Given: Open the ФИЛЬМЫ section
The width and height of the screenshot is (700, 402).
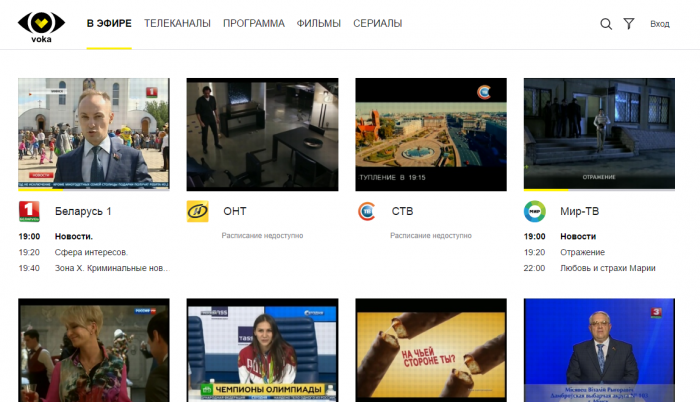Looking at the screenshot, I should coord(318,23).
